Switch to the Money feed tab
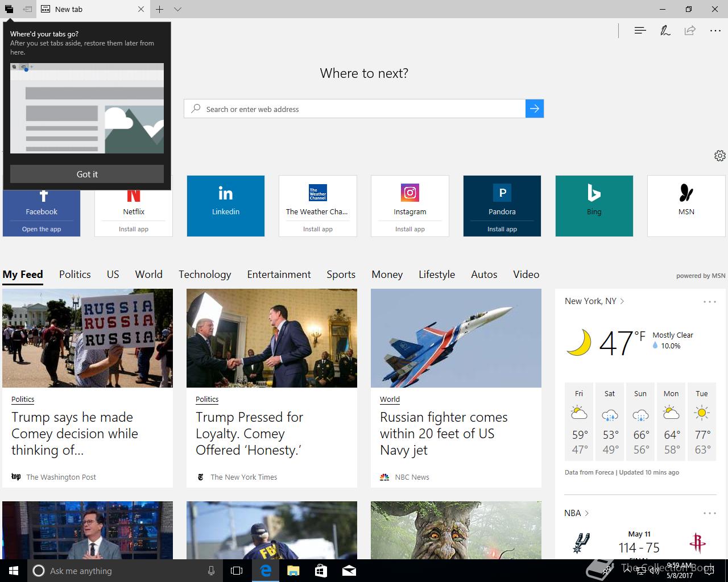 coord(387,275)
